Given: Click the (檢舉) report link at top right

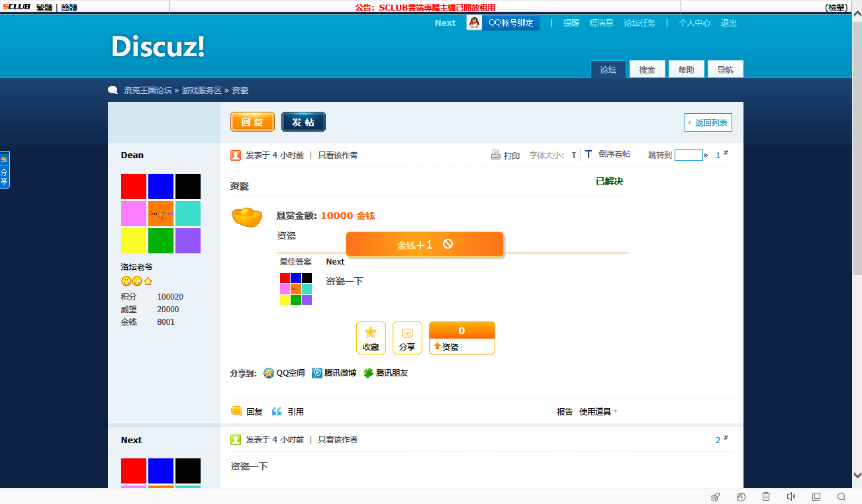Looking at the screenshot, I should pos(836,7).
